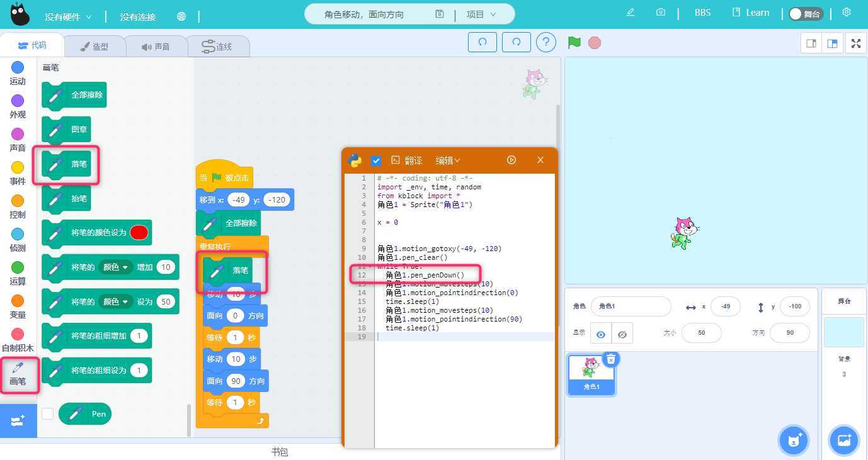Enter fullscreen stage mode
The image size is (868, 460).
(x=855, y=43)
